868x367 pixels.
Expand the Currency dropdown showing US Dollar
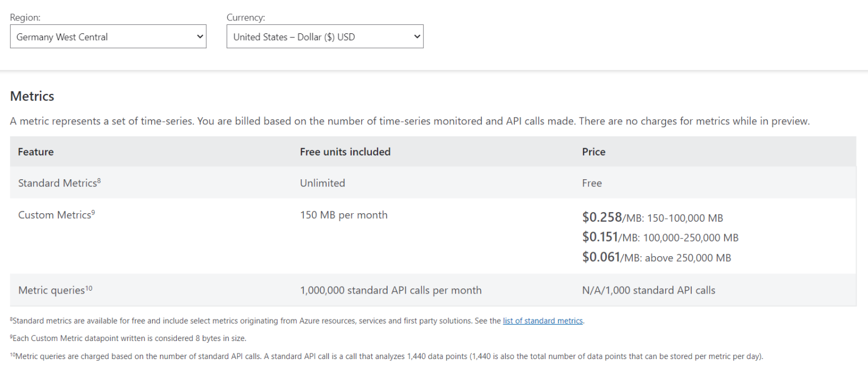click(324, 37)
